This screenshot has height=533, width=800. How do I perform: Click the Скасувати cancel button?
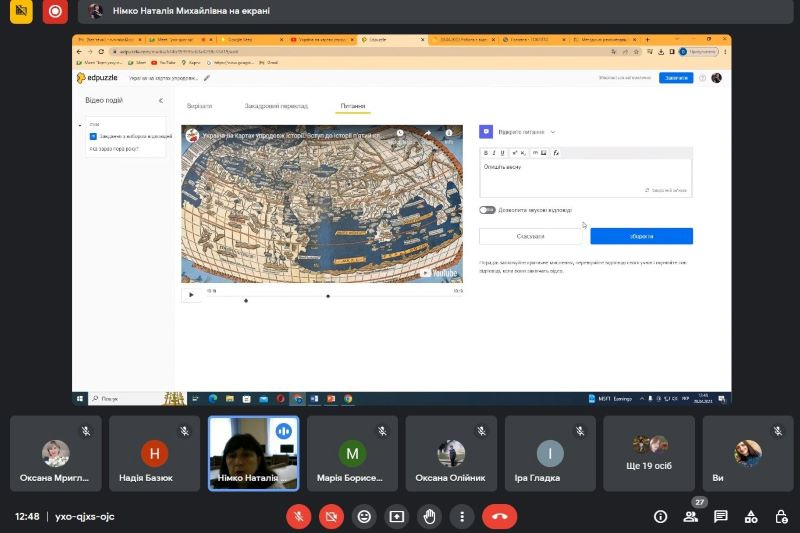(531, 236)
